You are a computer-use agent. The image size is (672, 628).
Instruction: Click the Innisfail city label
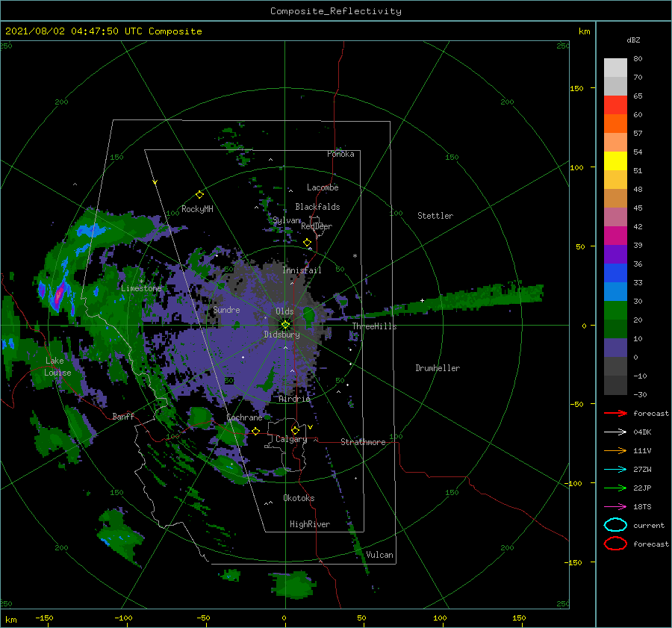point(302,270)
